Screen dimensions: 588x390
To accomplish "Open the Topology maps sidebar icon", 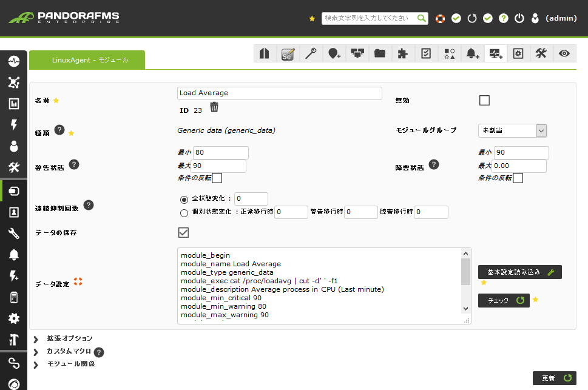I will pyautogui.click(x=14, y=82).
